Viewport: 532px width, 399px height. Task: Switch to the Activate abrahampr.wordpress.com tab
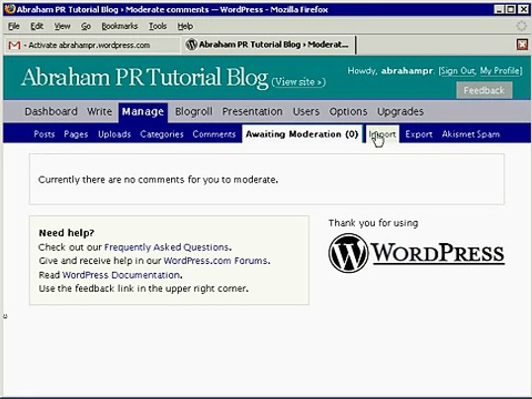tap(93, 45)
